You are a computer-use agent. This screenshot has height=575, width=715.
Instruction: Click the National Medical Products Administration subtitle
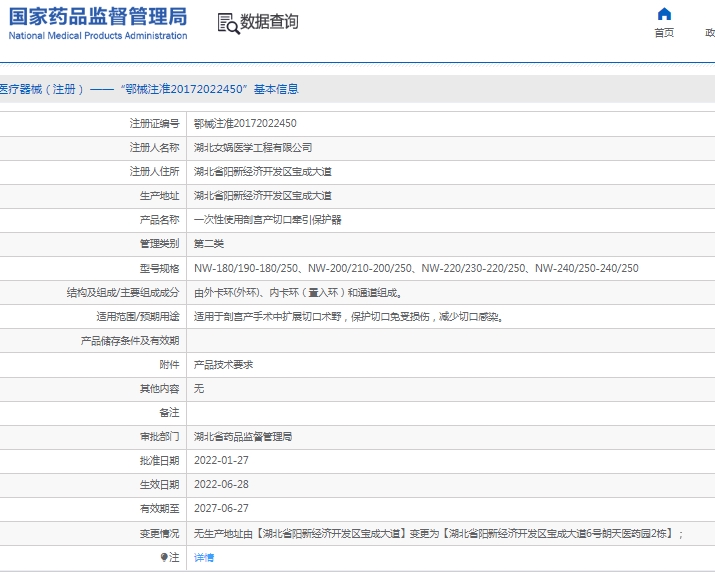[x=98, y=36]
